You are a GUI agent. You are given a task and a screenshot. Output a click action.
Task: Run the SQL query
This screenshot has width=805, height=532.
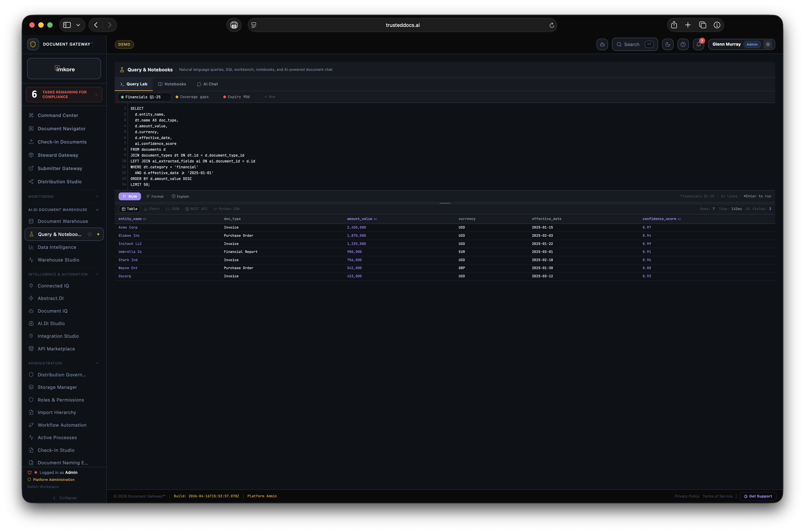tap(130, 196)
